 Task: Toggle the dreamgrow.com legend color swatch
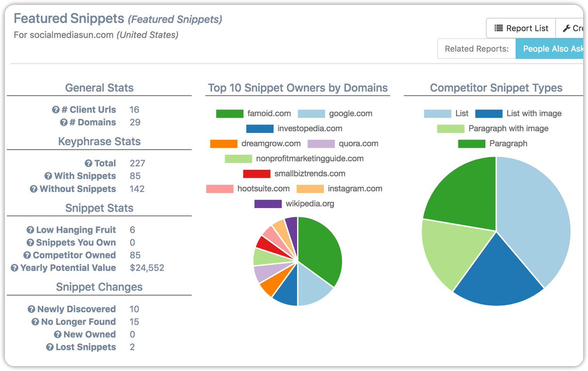click(x=224, y=144)
